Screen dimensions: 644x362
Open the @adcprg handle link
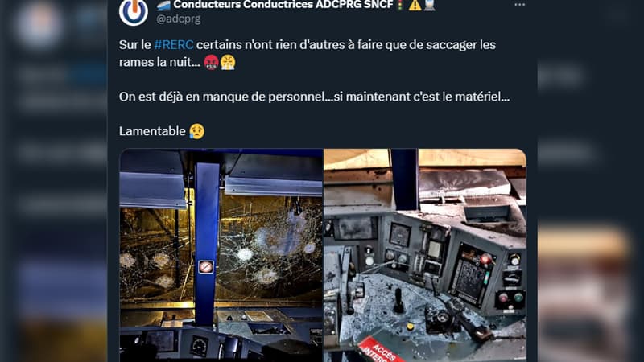coord(178,19)
